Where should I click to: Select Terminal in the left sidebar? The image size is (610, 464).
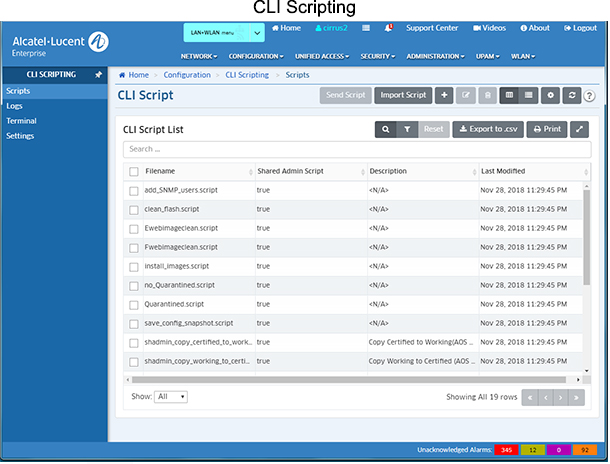pyautogui.click(x=21, y=120)
